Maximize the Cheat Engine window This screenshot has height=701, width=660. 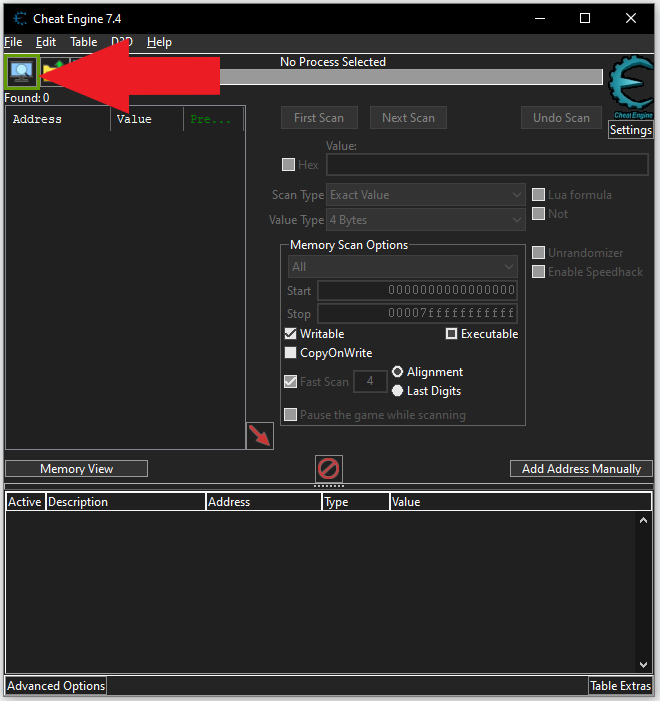[x=584, y=18]
